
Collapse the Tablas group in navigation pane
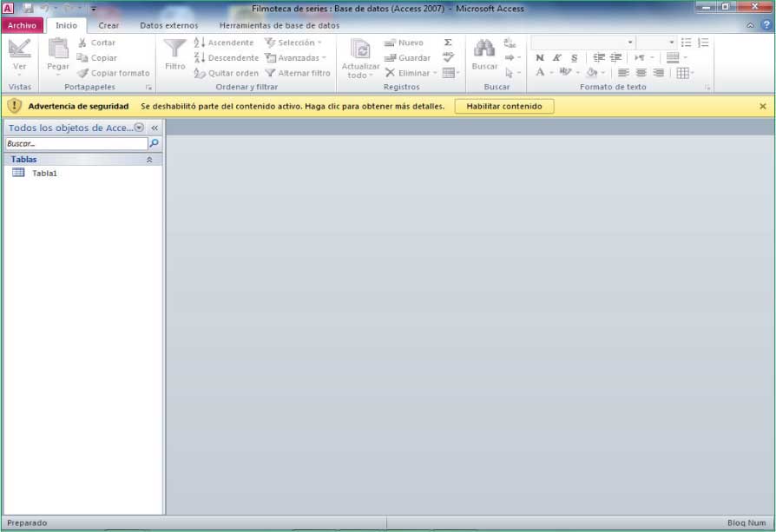click(149, 160)
